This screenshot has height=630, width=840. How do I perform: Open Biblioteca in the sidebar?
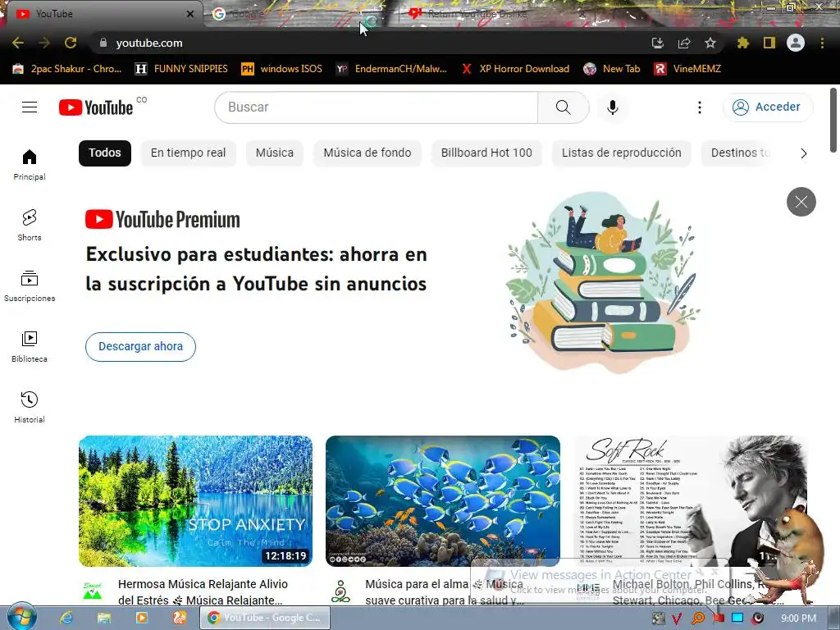[30, 347]
